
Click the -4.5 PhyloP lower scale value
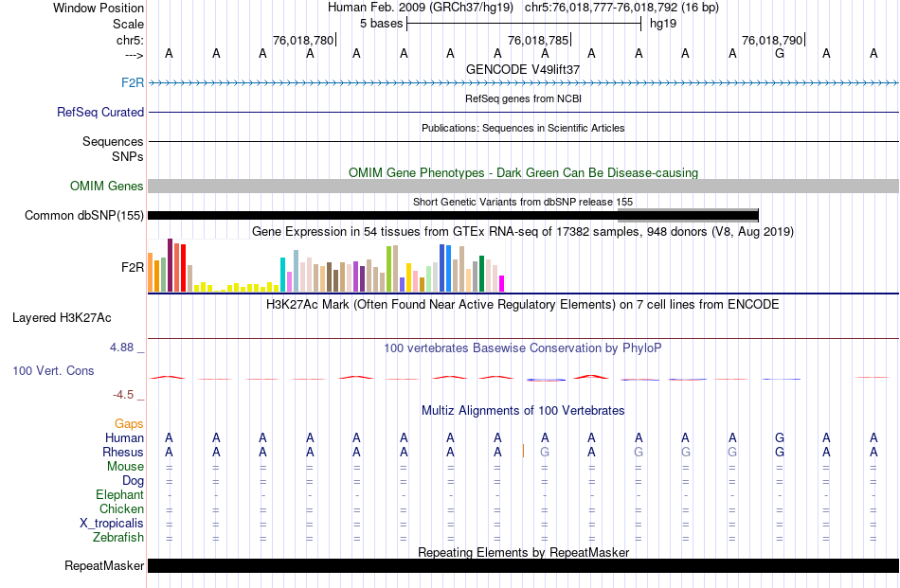click(123, 395)
